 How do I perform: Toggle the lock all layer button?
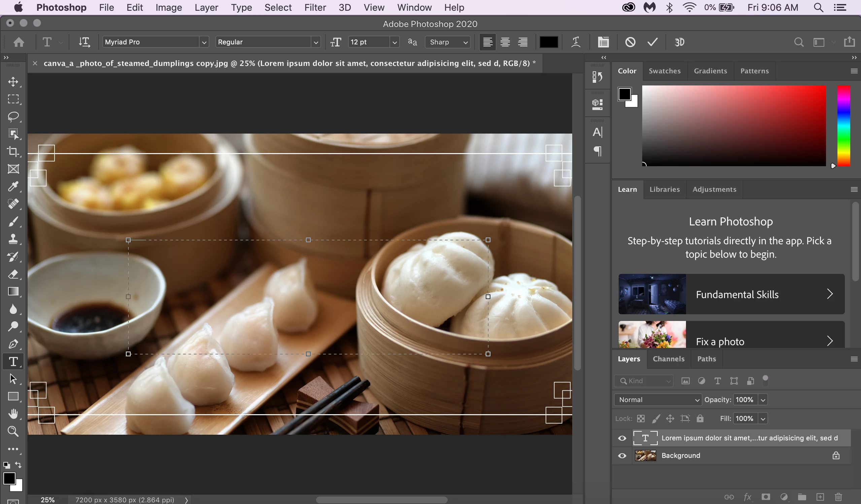700,419
